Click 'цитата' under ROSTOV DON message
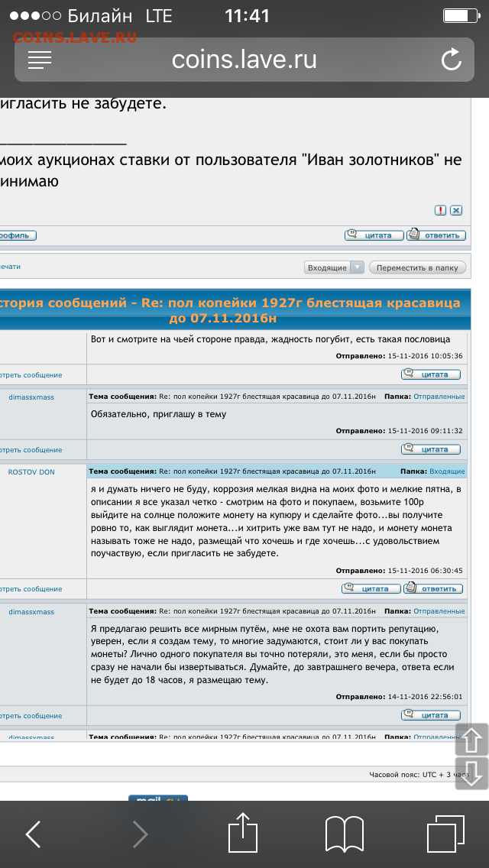Screen dimensions: 489x868 [371, 588]
